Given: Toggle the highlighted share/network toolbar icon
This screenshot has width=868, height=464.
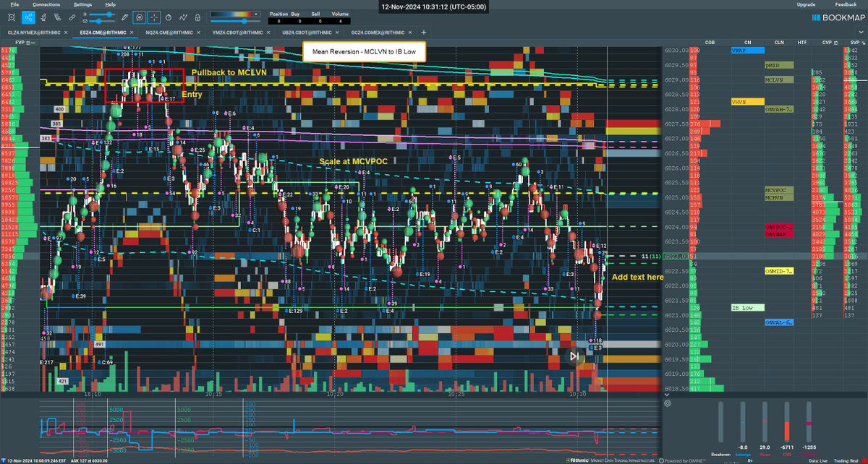Looking at the screenshot, I should tap(27, 16).
